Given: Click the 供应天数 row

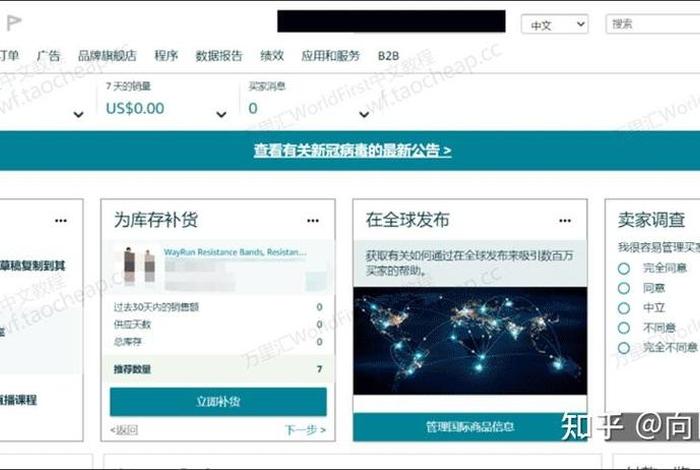Looking at the screenshot, I should pos(218,324).
